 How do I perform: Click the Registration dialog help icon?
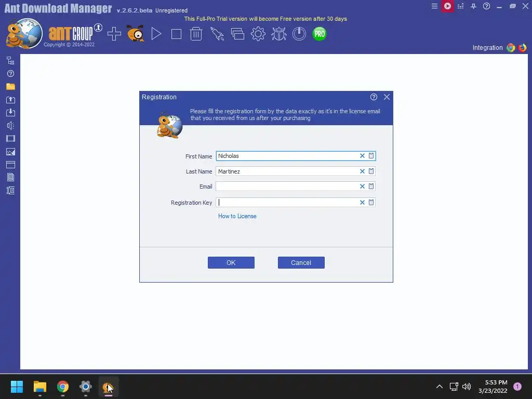(x=374, y=97)
